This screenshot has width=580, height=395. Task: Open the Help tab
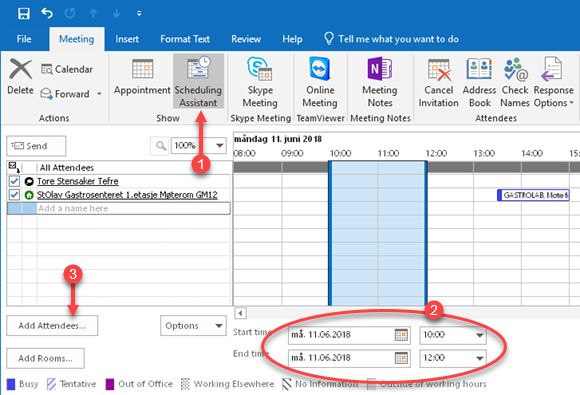(x=292, y=39)
